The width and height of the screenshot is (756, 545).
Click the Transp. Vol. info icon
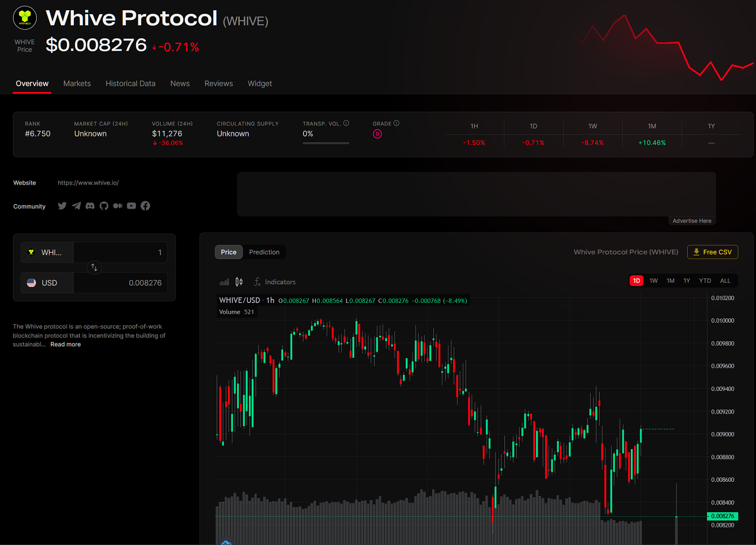pos(346,123)
